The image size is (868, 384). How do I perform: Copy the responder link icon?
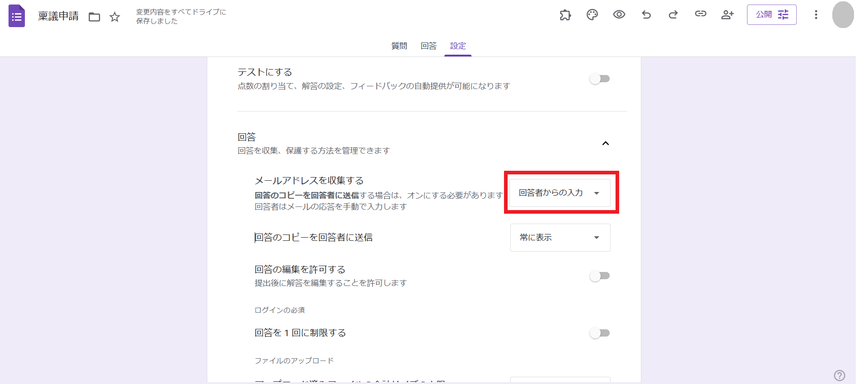pyautogui.click(x=700, y=14)
